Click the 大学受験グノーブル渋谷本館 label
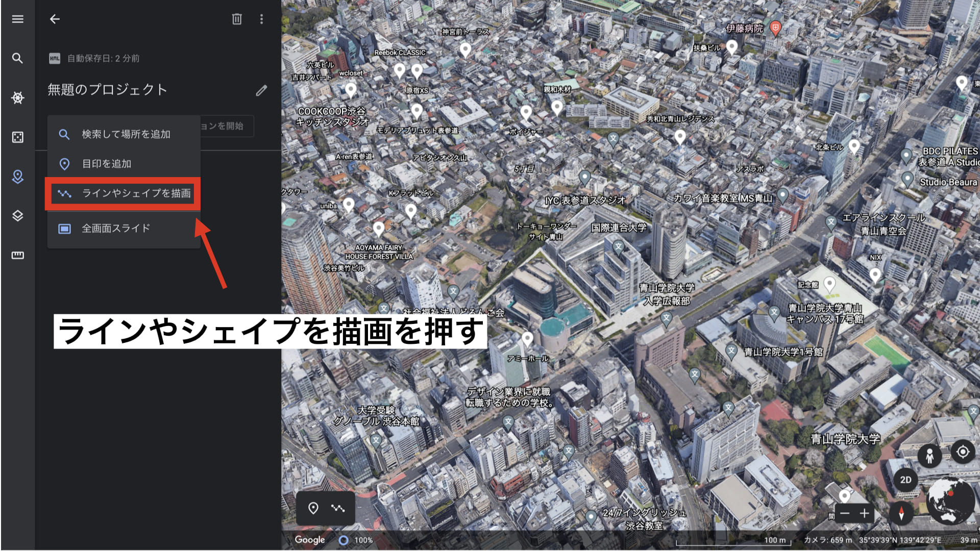Viewport: 980px width, 551px height. pos(377,416)
